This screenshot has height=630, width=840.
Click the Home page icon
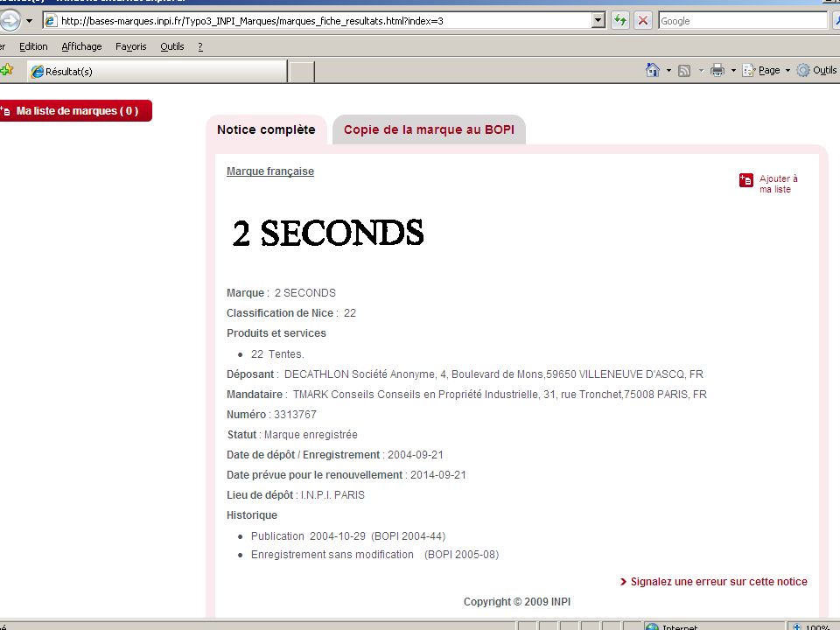[x=653, y=70]
